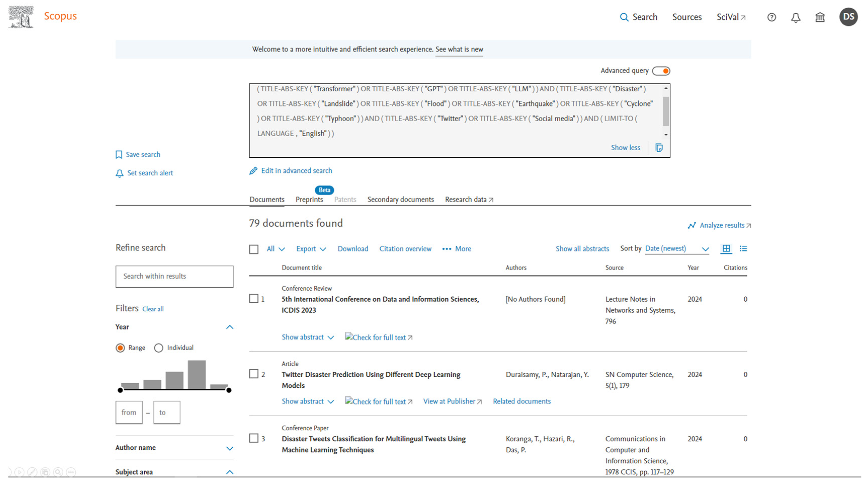
Task: Open the Sort by Date (newest) dropdown
Action: coord(677,249)
